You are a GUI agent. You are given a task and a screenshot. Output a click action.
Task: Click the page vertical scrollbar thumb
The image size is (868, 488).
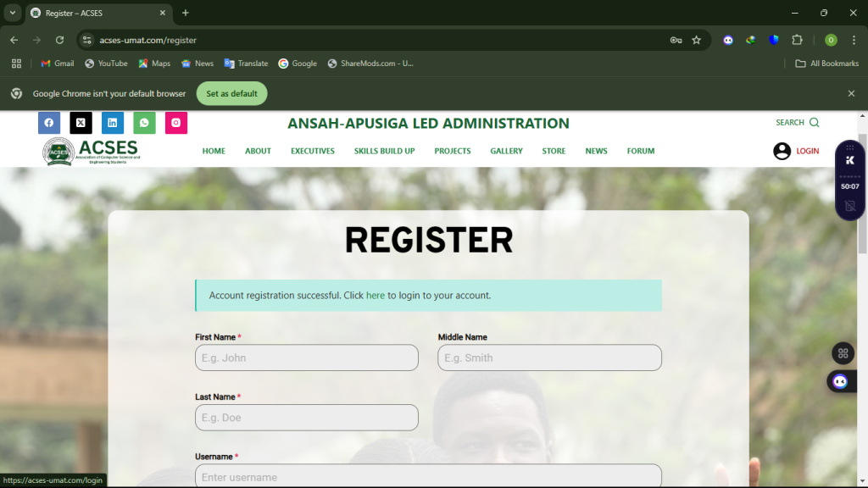tap(862, 194)
